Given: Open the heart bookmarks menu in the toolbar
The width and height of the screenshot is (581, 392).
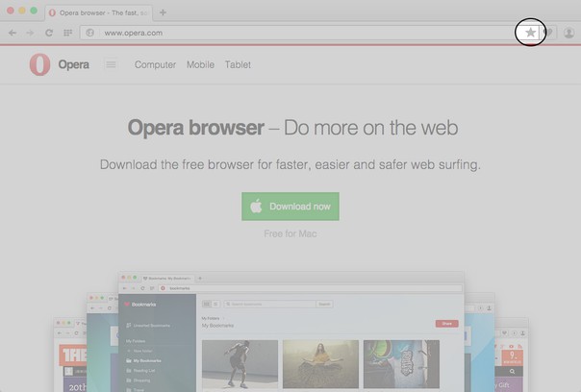Looking at the screenshot, I should click(x=548, y=33).
